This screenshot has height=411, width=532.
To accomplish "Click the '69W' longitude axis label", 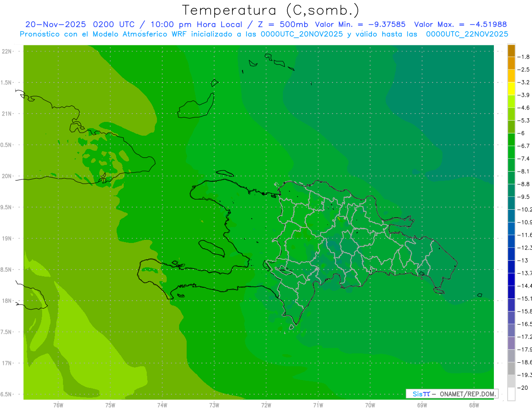I will 422,405.
